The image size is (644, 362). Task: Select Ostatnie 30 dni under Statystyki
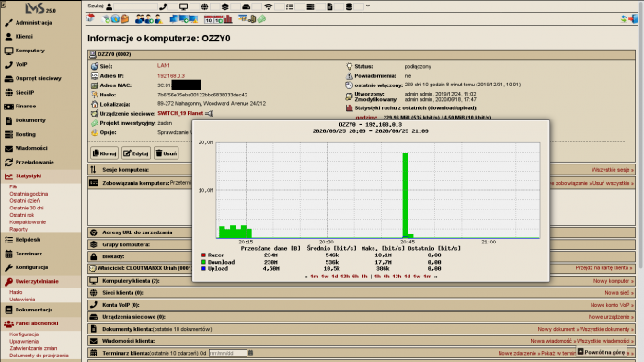tap(27, 208)
